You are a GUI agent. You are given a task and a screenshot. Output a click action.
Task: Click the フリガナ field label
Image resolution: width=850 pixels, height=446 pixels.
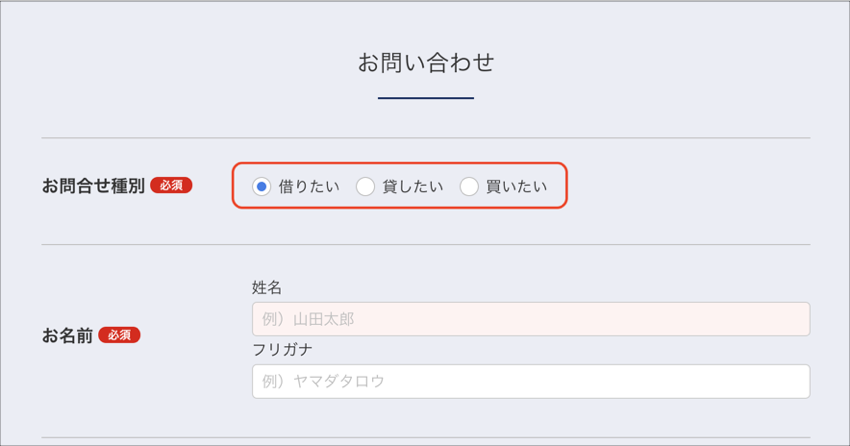tap(283, 350)
